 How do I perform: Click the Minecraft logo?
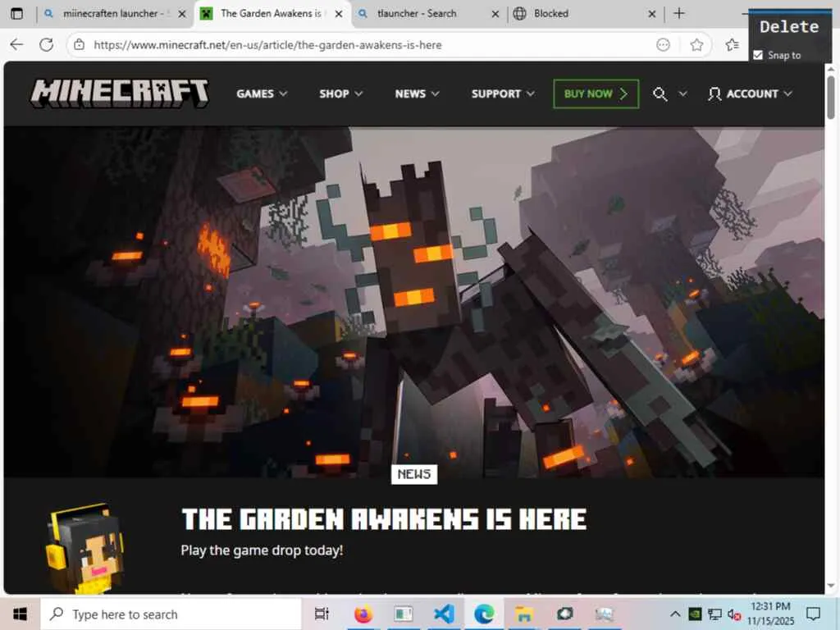click(120, 94)
